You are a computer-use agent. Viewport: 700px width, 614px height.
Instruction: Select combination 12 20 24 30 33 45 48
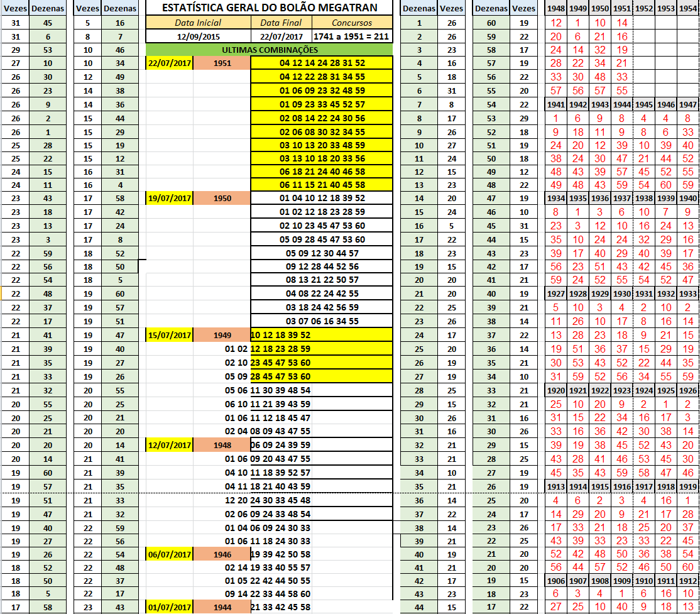coord(268,501)
